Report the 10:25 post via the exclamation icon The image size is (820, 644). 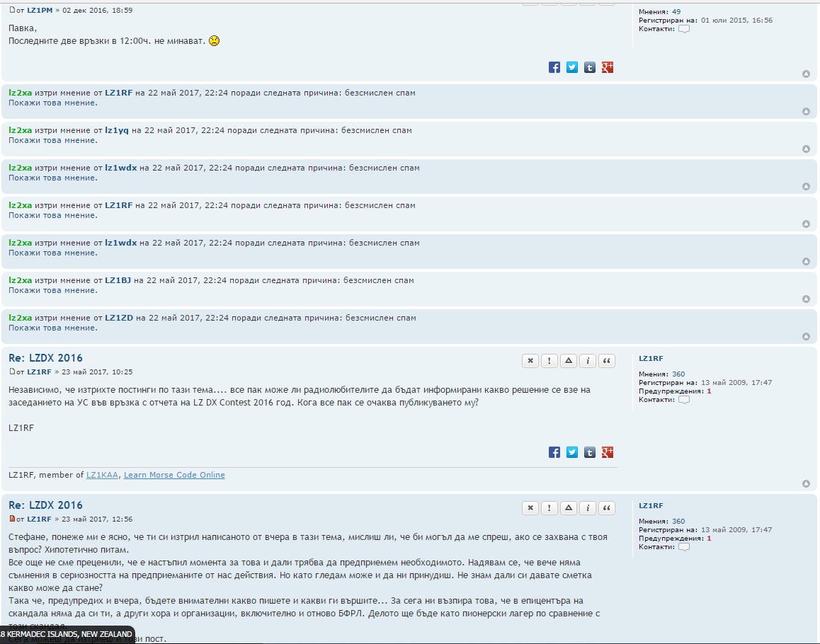coord(549,361)
